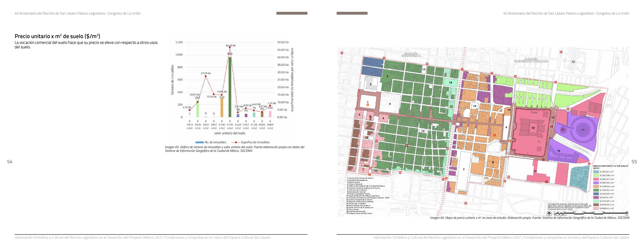Click the 'Precio unitario x m² de suelo' heading
The height and width of the screenshot is (249, 644).
pos(57,36)
